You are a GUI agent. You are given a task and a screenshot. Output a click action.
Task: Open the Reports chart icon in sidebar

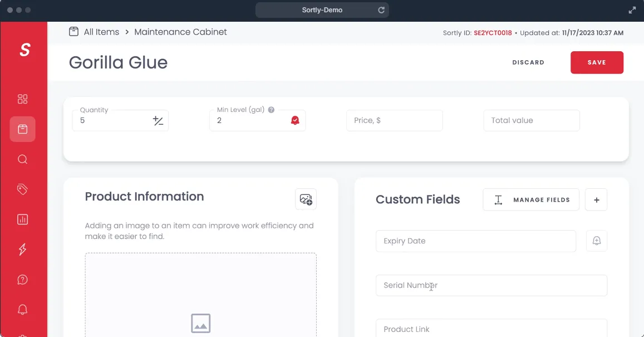23,219
